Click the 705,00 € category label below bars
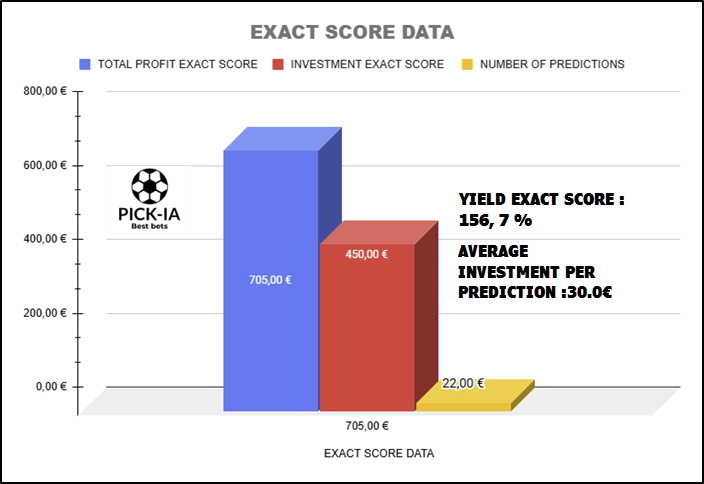 click(x=367, y=426)
